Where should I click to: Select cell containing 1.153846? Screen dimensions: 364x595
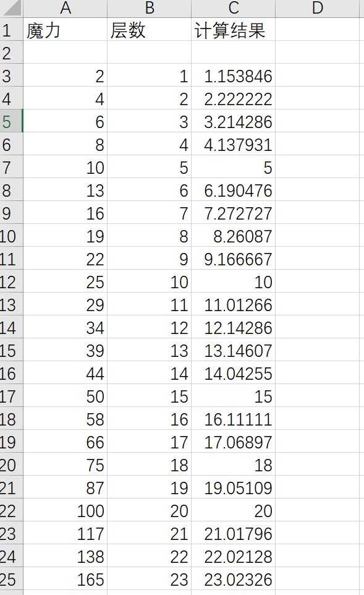click(234, 76)
